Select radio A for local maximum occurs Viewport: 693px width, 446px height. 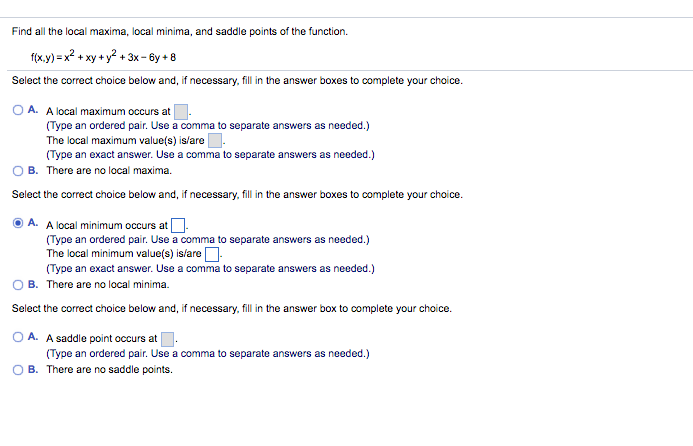tap(18, 110)
